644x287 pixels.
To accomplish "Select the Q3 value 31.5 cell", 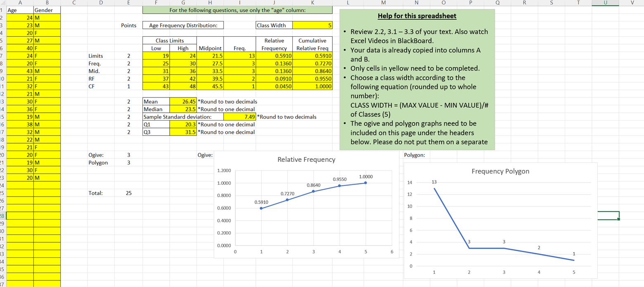I will (183, 132).
